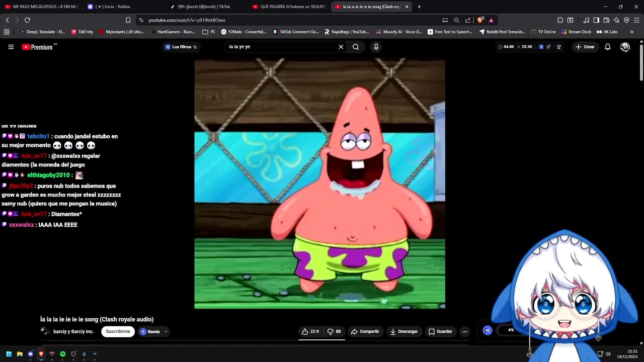The height and width of the screenshot is (362, 644).
Task: Open the 'PC' bookmarks folder
Action: coord(209,32)
